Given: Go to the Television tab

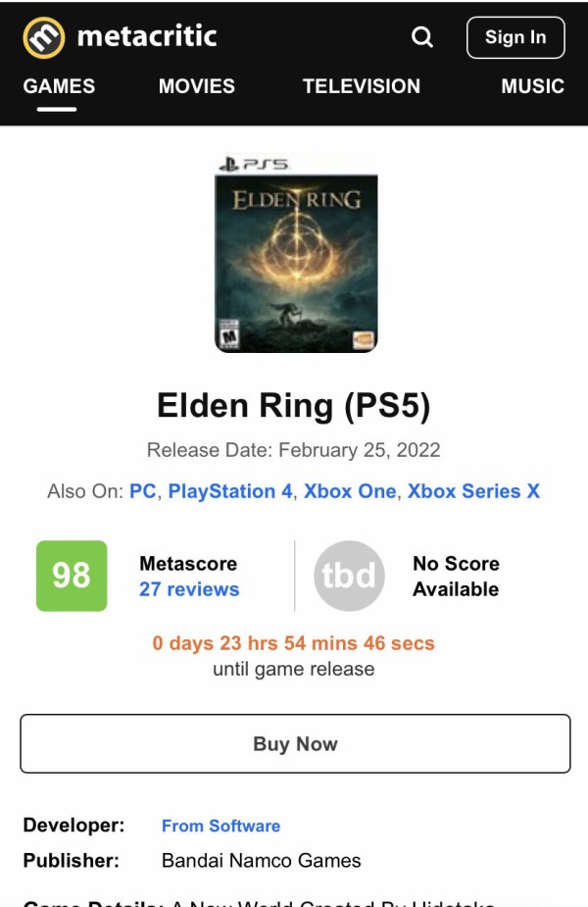Looking at the screenshot, I should point(362,86).
